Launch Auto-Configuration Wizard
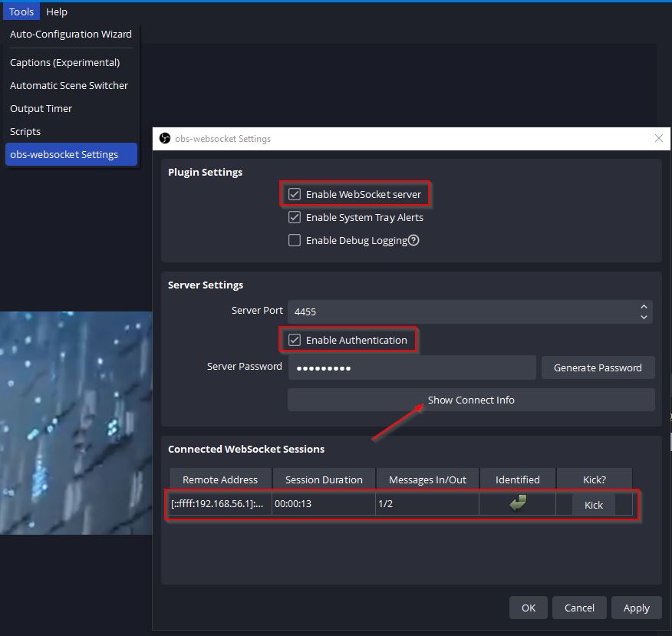 tap(71, 34)
